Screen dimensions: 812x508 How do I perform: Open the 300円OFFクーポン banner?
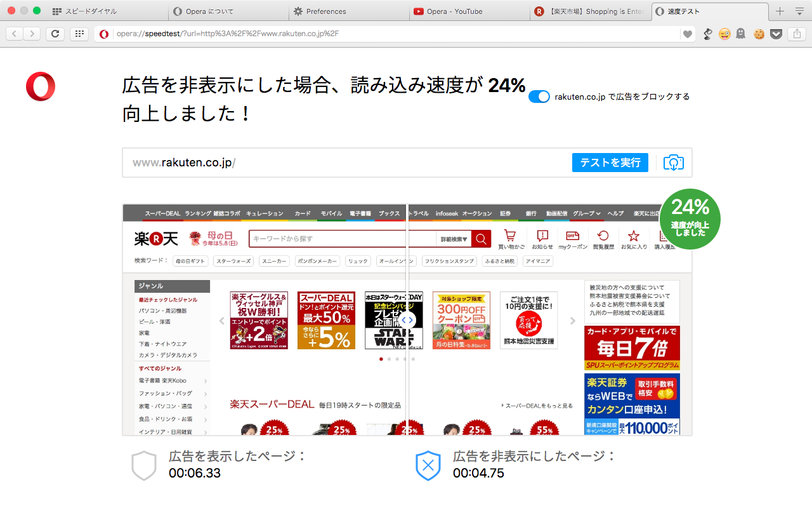(461, 321)
